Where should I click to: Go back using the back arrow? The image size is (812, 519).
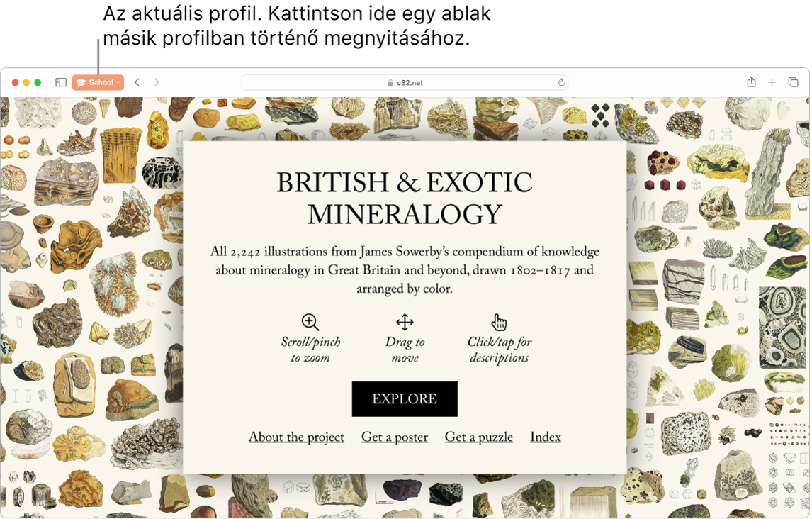[x=137, y=82]
